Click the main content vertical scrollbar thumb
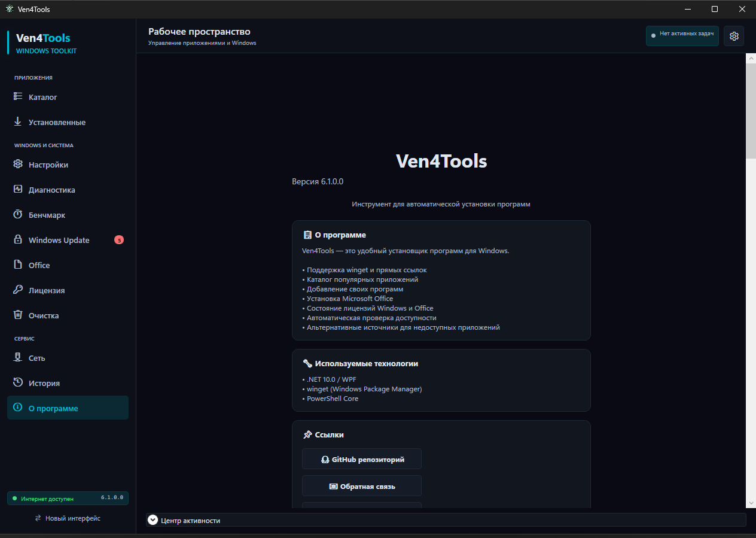 751,111
